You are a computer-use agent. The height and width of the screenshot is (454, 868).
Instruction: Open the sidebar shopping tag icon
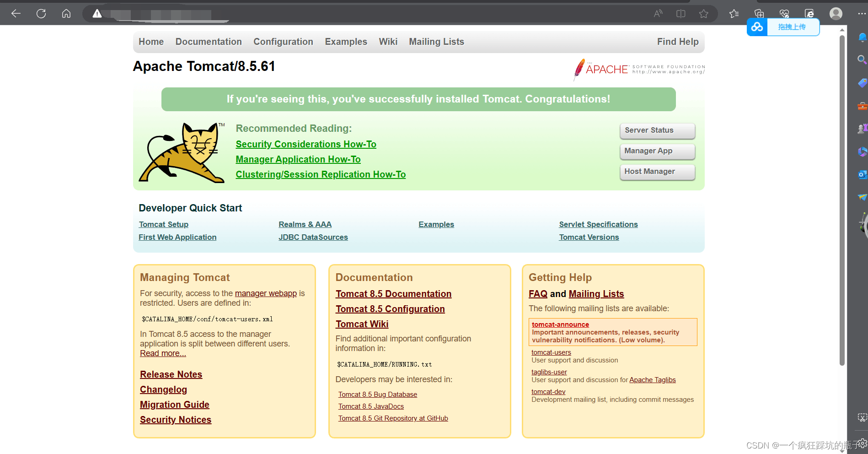(863, 83)
